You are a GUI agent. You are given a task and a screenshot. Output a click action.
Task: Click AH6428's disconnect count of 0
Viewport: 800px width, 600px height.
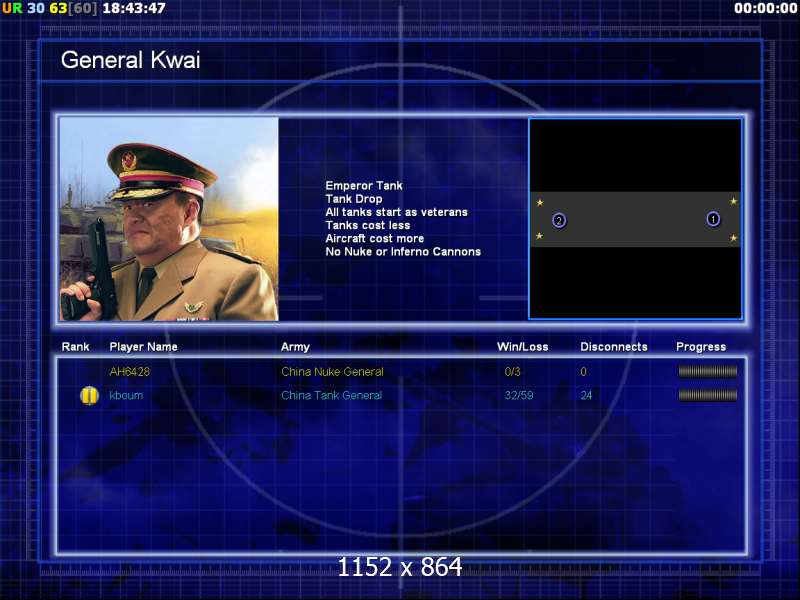(583, 371)
